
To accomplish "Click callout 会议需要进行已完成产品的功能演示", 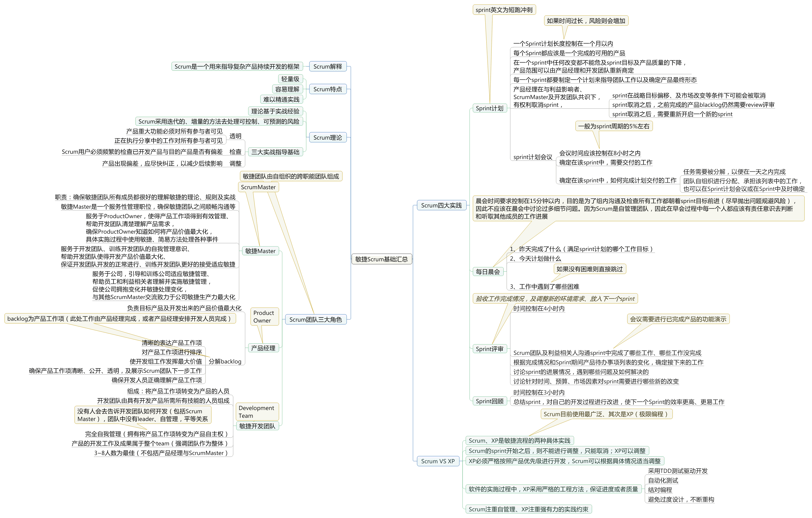I will click(678, 319).
